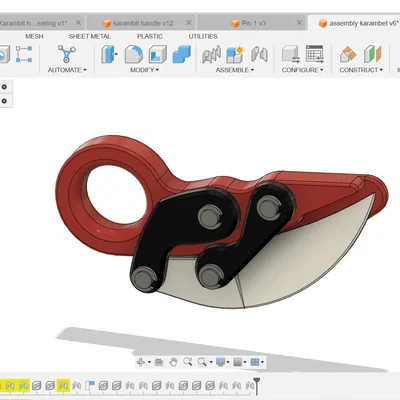The width and height of the screenshot is (400, 400).
Task: Close the Pin 1 v3 tab
Action: click(x=299, y=23)
